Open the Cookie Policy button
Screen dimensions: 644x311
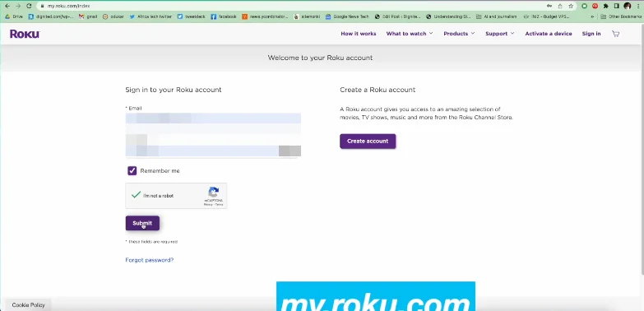(28, 305)
